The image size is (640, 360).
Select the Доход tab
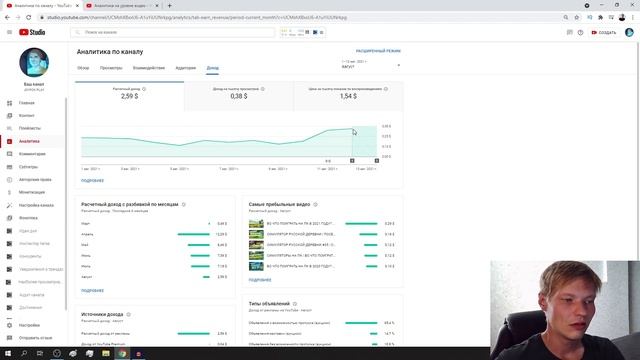[213, 68]
